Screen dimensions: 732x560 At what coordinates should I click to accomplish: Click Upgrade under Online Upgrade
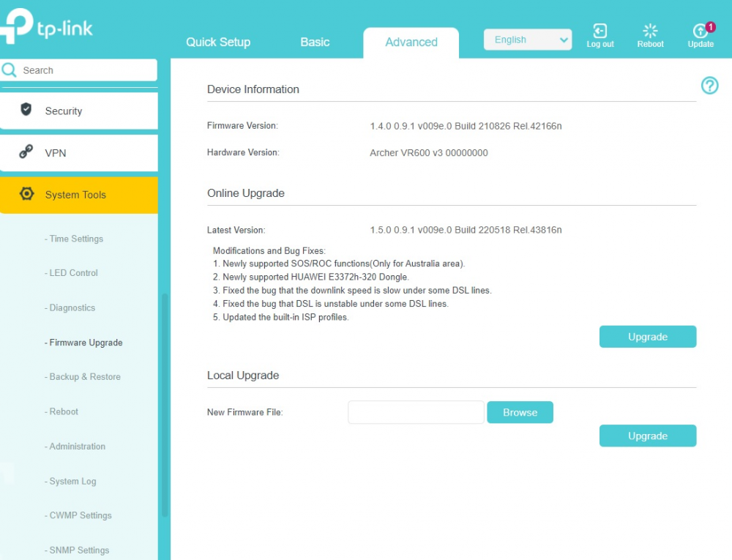click(648, 337)
